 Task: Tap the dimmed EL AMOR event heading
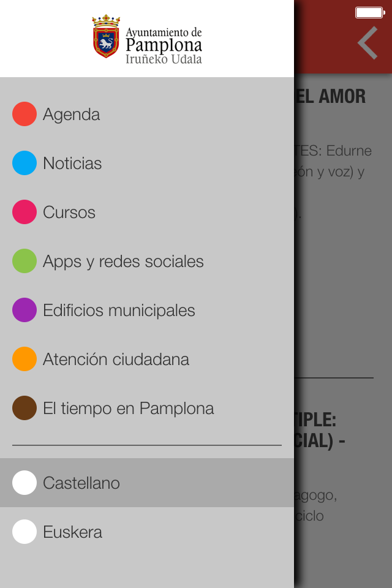click(331, 96)
